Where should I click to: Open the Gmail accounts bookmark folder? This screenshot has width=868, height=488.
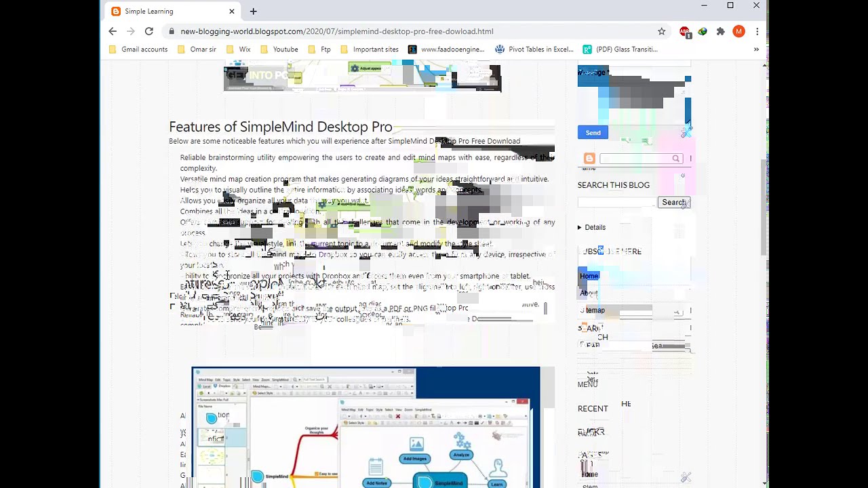point(138,49)
